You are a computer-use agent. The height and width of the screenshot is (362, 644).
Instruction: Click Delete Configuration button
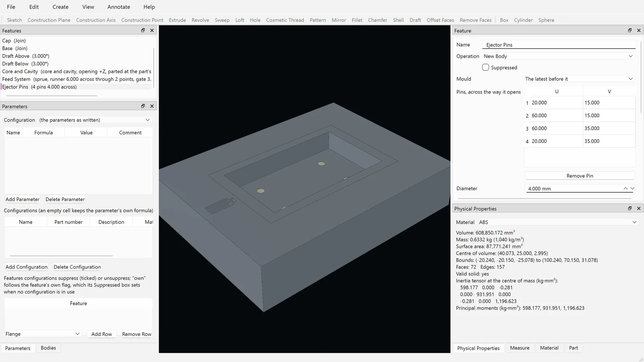pyautogui.click(x=77, y=267)
